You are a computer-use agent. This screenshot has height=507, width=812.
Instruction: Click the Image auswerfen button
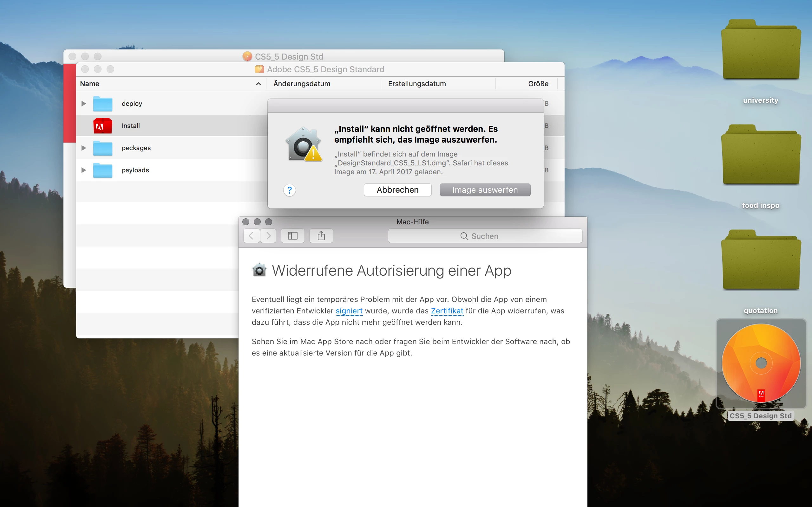(485, 190)
